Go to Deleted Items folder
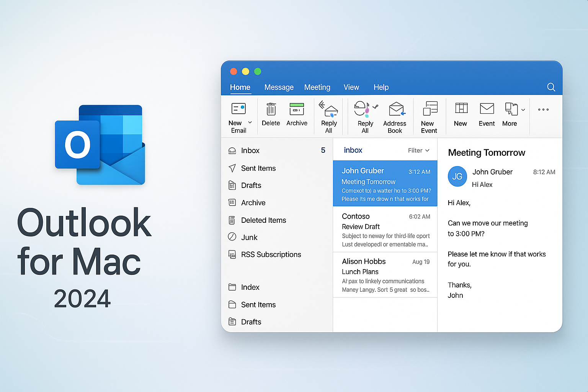588x392 pixels. tap(263, 220)
